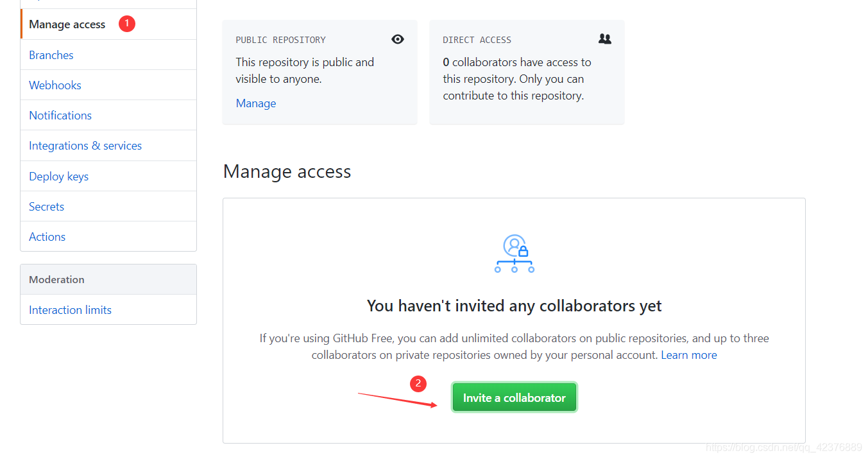The height and width of the screenshot is (459, 868).
Task: Open the Secrets settings page
Action: (x=46, y=206)
